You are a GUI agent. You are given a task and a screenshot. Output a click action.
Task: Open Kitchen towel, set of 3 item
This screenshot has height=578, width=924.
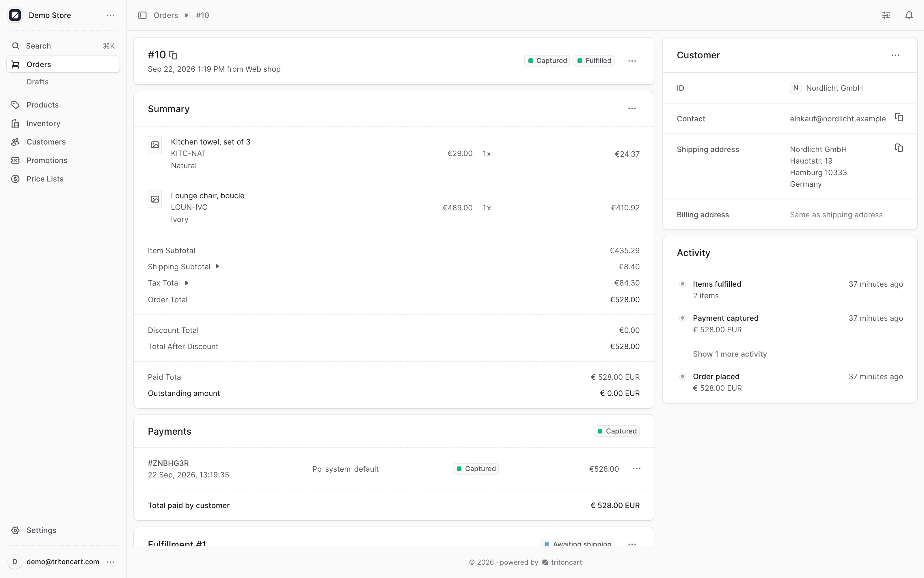pyautogui.click(x=210, y=142)
